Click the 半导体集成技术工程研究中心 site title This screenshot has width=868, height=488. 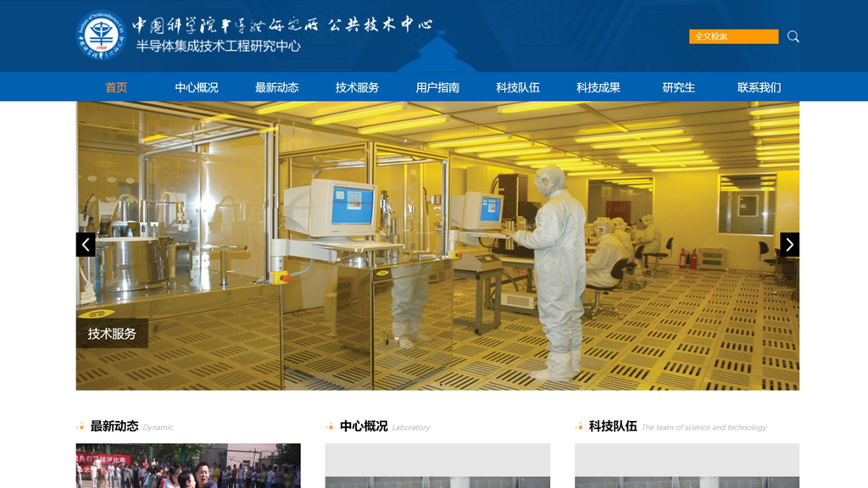click(218, 47)
